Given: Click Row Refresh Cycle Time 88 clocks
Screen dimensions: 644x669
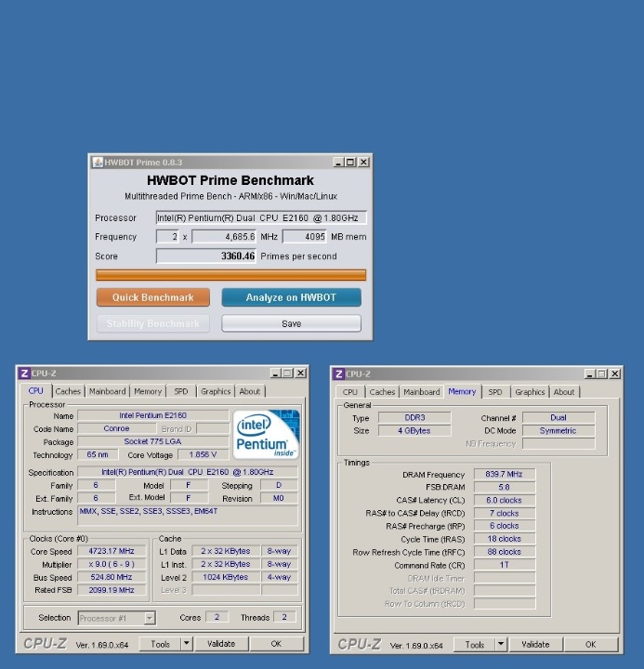Looking at the screenshot, I should [x=504, y=552].
